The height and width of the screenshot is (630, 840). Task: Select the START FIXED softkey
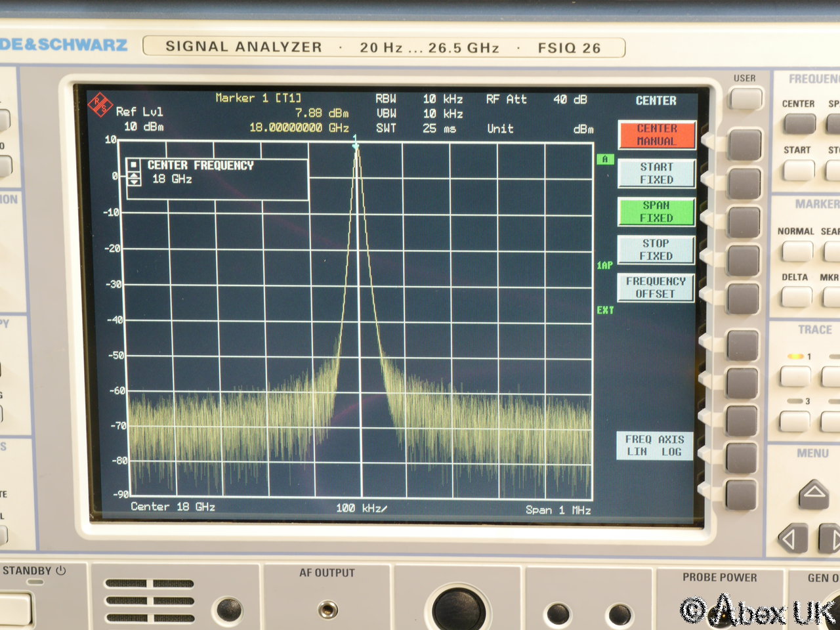pos(656,173)
